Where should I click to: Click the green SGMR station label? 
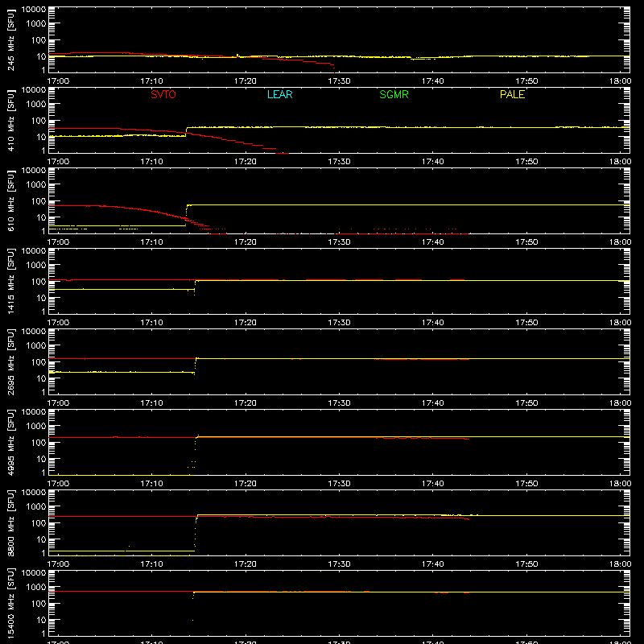[394, 94]
